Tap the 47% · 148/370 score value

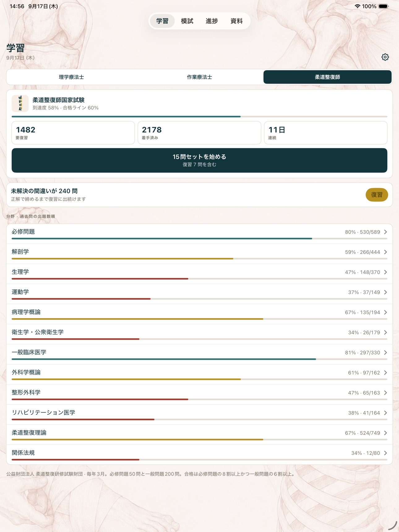tap(363, 272)
